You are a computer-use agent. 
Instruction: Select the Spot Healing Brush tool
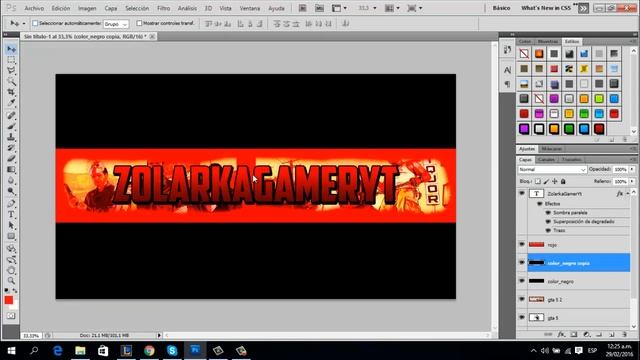coord(11,116)
